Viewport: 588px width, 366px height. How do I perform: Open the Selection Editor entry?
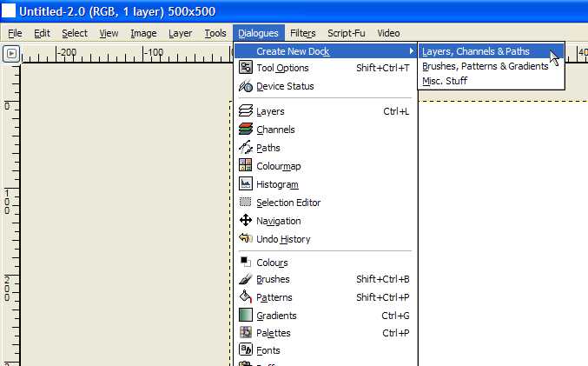pyautogui.click(x=326, y=203)
